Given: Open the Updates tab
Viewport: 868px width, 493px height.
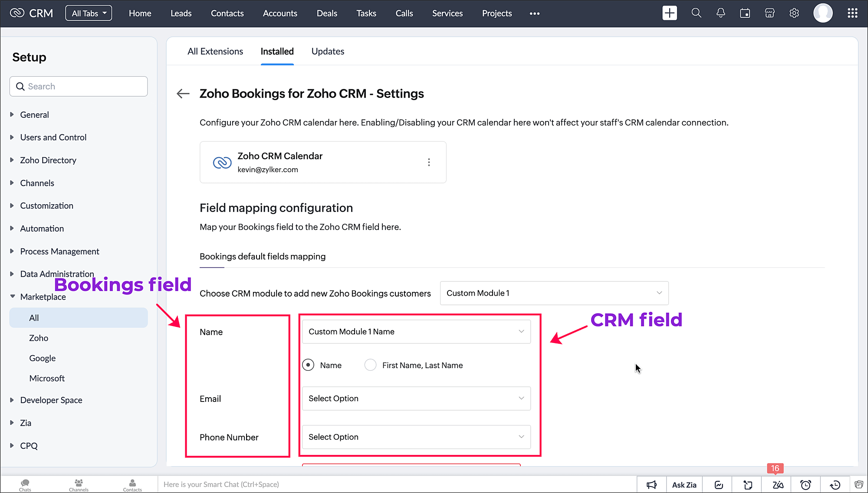Looking at the screenshot, I should click(x=328, y=51).
